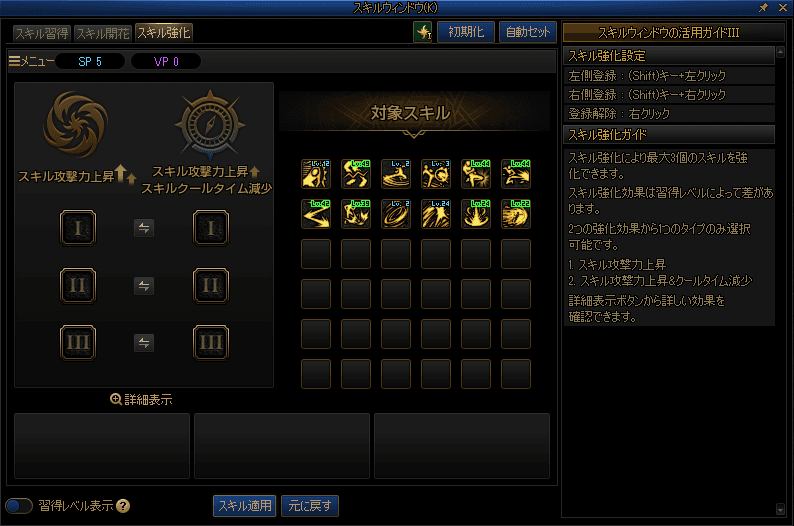Toggle the 習得レベル表示 switch
This screenshot has height=526, width=794.
click(x=19, y=506)
